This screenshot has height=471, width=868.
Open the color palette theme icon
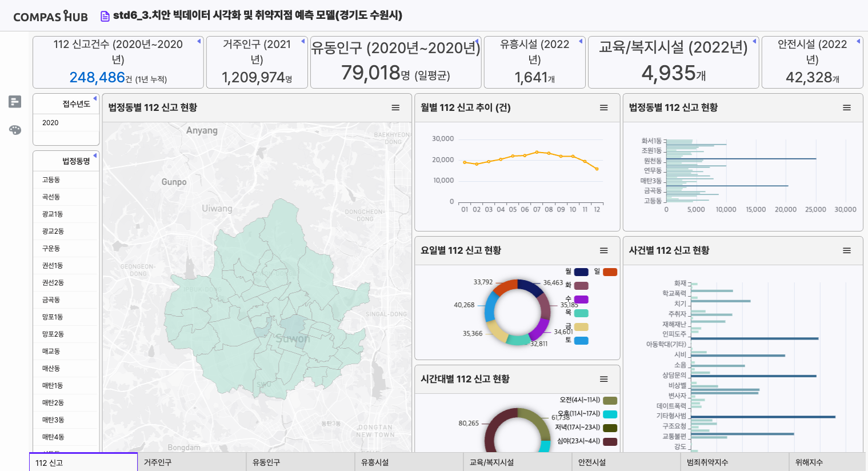15,130
